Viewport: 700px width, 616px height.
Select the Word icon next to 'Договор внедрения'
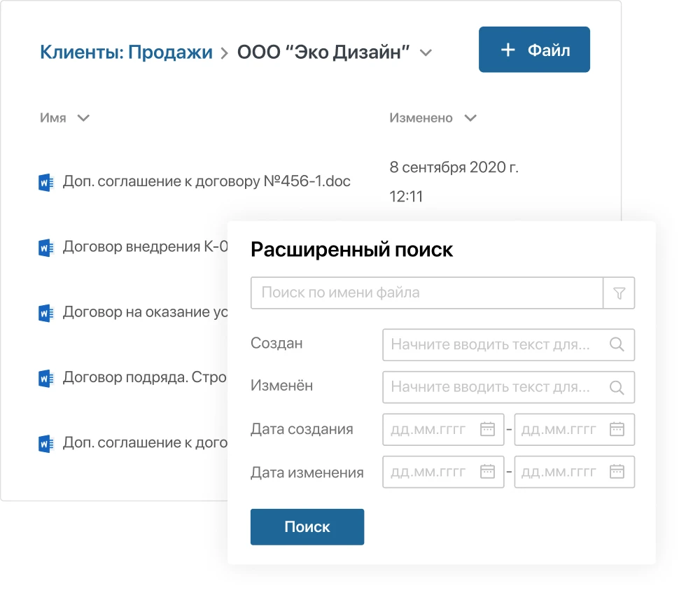pyautogui.click(x=45, y=246)
